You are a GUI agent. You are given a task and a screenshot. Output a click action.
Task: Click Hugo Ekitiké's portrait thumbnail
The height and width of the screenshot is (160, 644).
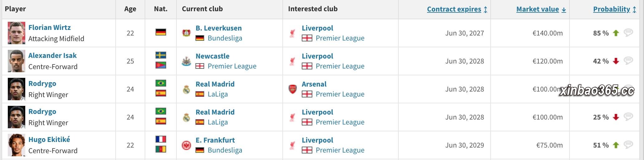(17, 145)
